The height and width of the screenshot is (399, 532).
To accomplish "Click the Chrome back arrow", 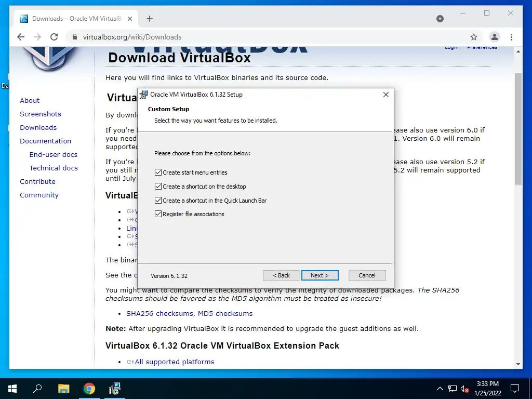I will pos(21,37).
